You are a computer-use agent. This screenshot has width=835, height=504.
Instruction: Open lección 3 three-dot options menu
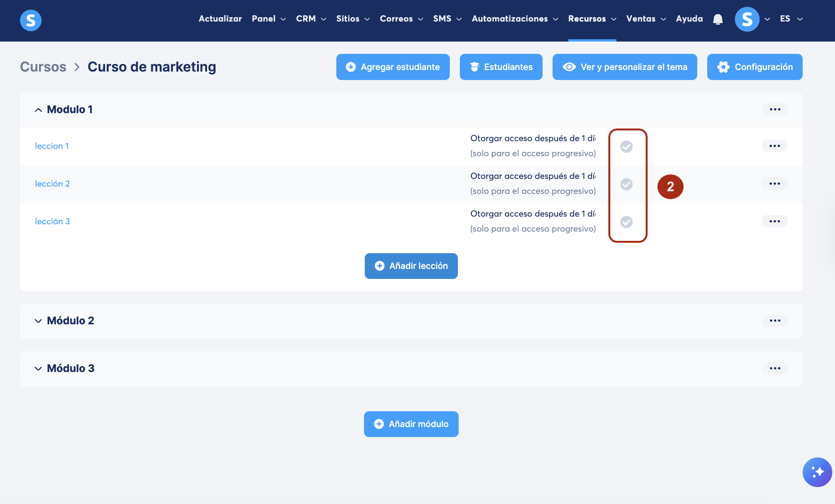[x=774, y=222]
